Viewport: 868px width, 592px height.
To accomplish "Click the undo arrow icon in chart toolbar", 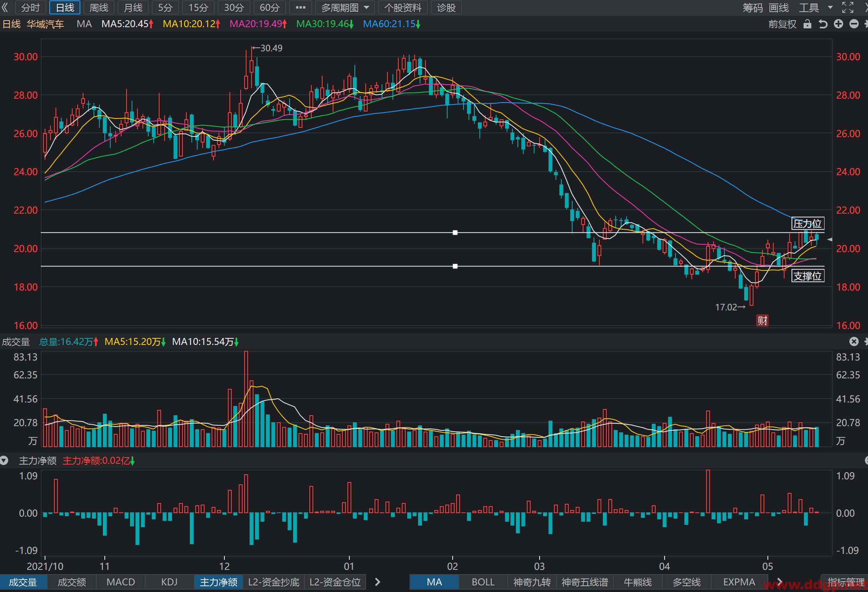I will (823, 24).
